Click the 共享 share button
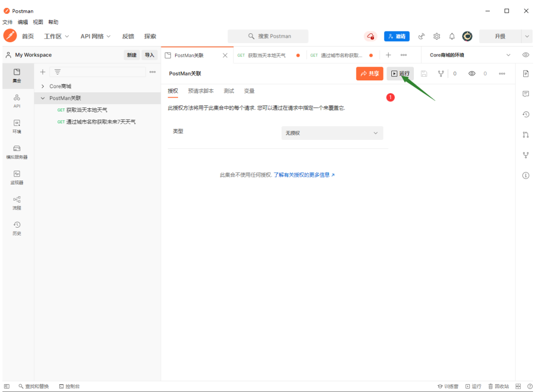The height and width of the screenshot is (392, 535). click(x=370, y=74)
